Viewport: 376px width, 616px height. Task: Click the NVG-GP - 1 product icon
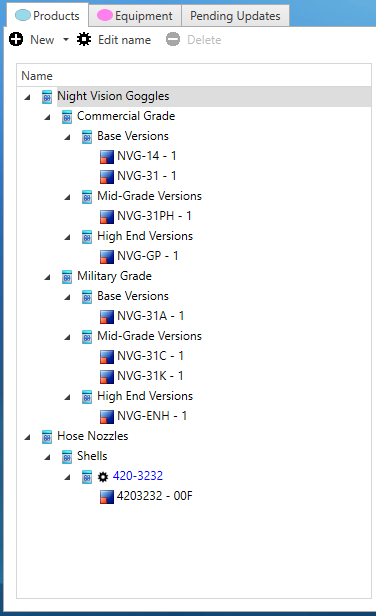pyautogui.click(x=107, y=257)
